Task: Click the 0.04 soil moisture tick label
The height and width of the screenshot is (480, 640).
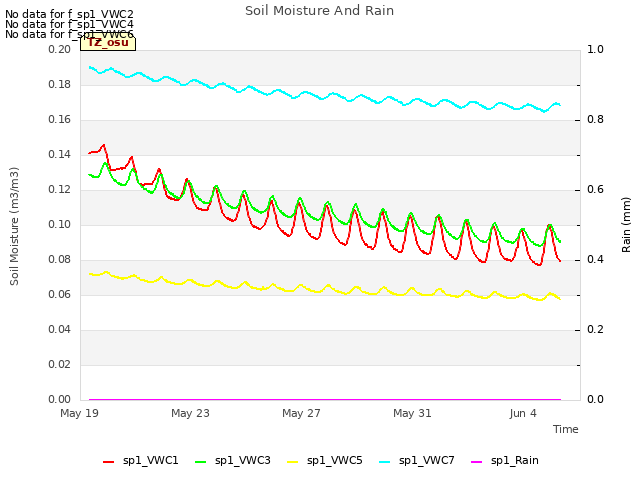Action: (x=60, y=329)
